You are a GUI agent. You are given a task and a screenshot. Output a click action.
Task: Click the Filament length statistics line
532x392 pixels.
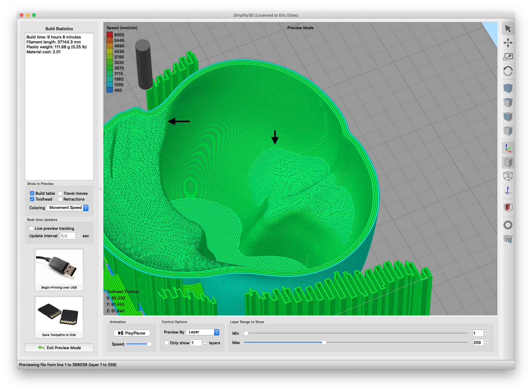[x=54, y=42]
